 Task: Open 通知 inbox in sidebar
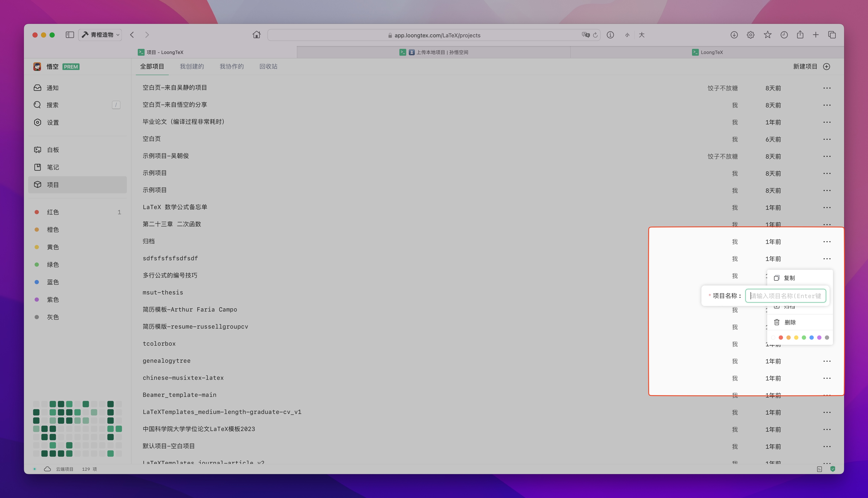52,88
